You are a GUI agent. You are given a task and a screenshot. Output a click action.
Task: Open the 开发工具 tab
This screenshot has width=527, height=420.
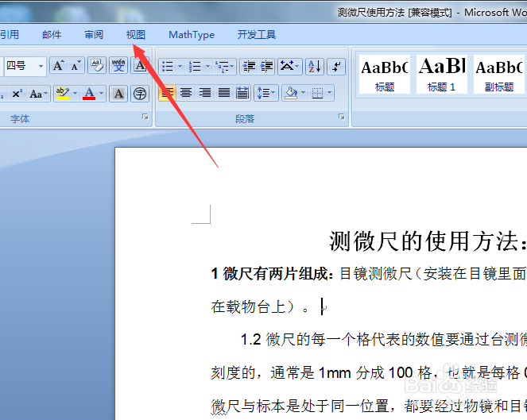[257, 35]
